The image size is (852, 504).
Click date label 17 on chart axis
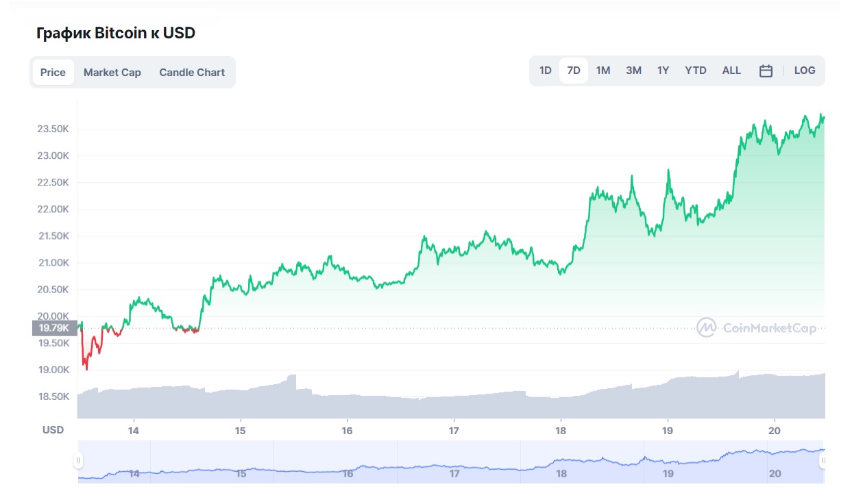coord(453,431)
